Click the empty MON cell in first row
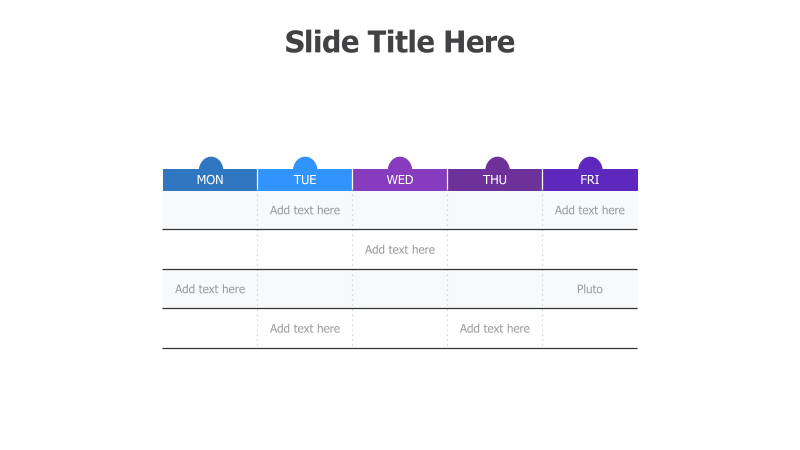Screen dimensions: 800x450 tap(210, 210)
